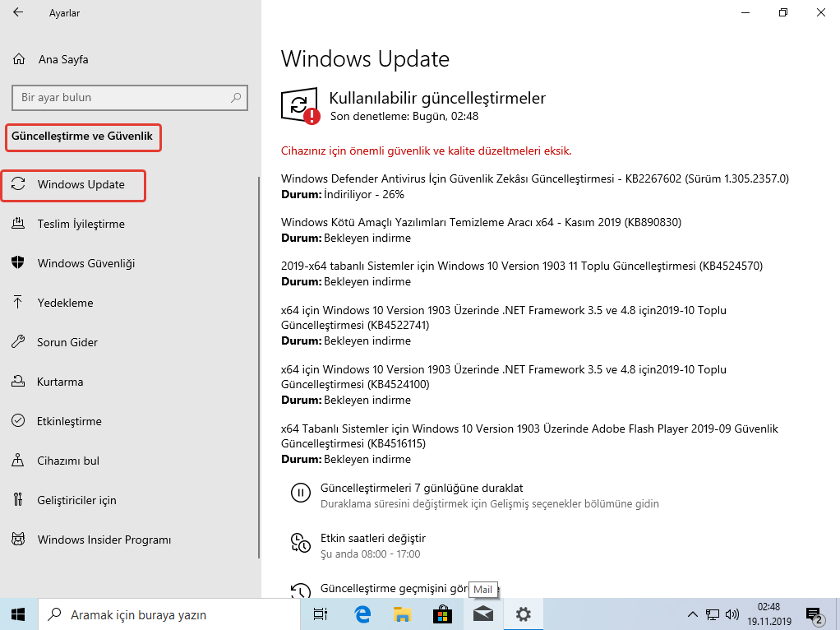
Task: Click 'Etkin saatleri değiştir' option
Action: pyautogui.click(x=372, y=538)
